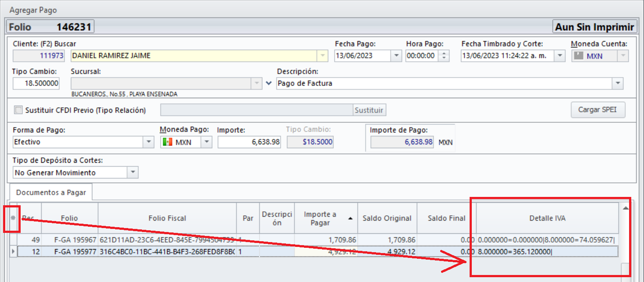
Task: Click the sort arrow on Importe a Pagar
Action: (351, 218)
